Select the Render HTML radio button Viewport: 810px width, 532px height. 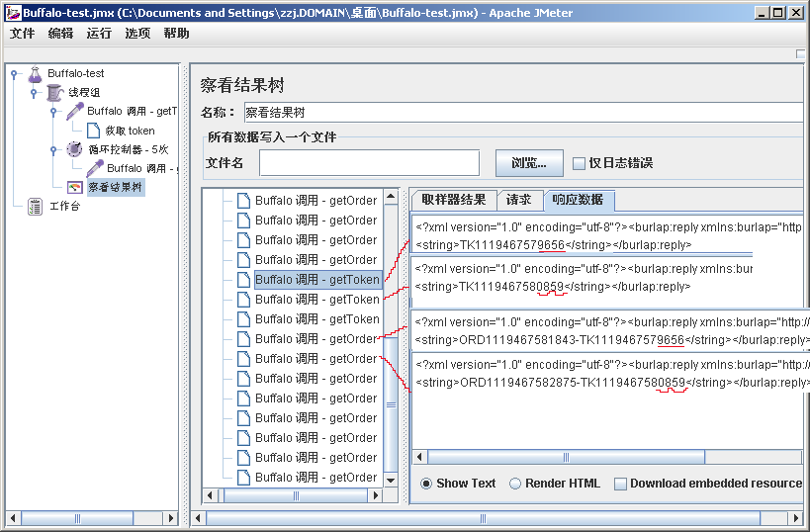click(x=515, y=484)
